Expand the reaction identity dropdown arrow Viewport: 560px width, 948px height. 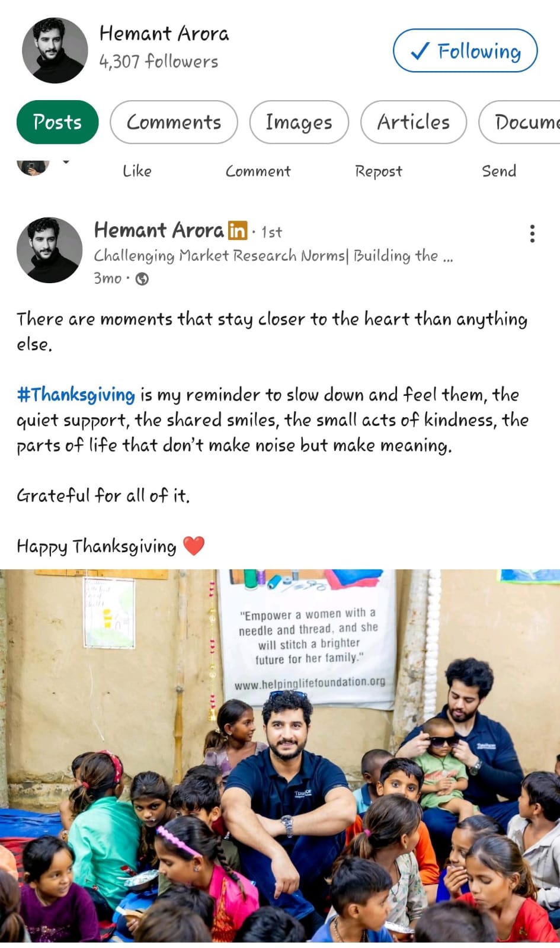66,162
